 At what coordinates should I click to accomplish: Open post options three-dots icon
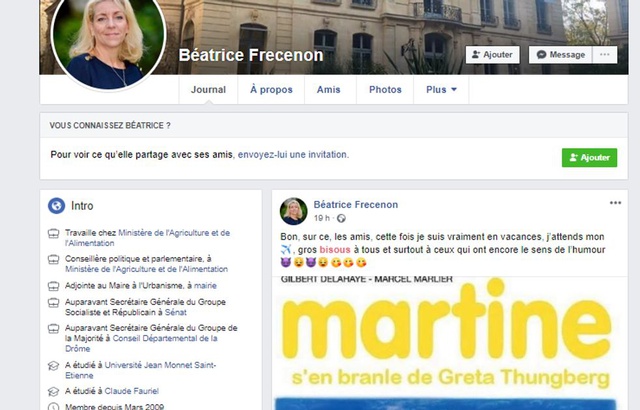click(615, 203)
